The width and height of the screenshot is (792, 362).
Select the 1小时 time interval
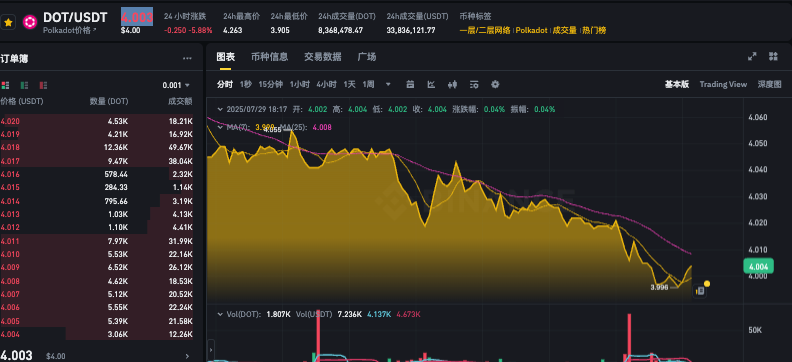[300, 84]
